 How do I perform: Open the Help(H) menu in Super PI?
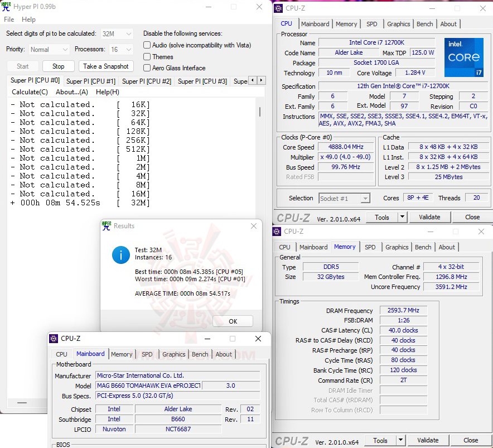click(108, 92)
